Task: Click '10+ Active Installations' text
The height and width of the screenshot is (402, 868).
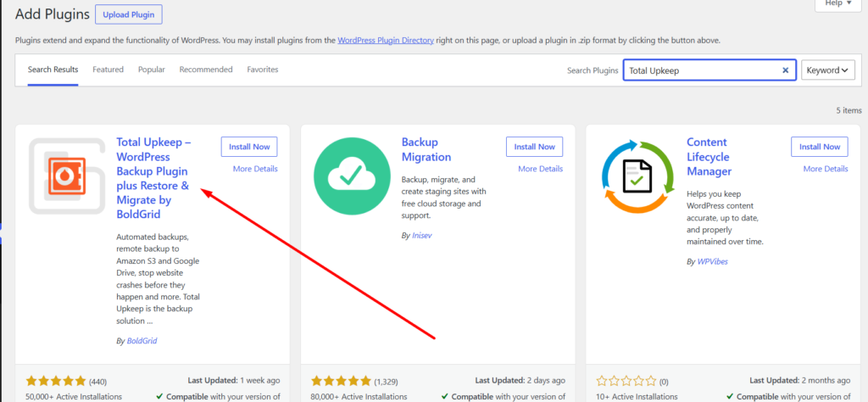Action: point(637,396)
